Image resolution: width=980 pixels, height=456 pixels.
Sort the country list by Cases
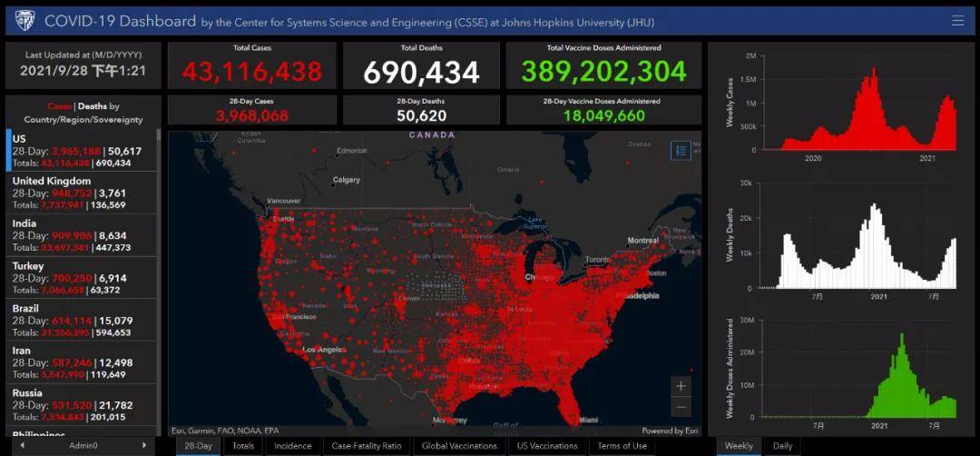[x=59, y=106]
